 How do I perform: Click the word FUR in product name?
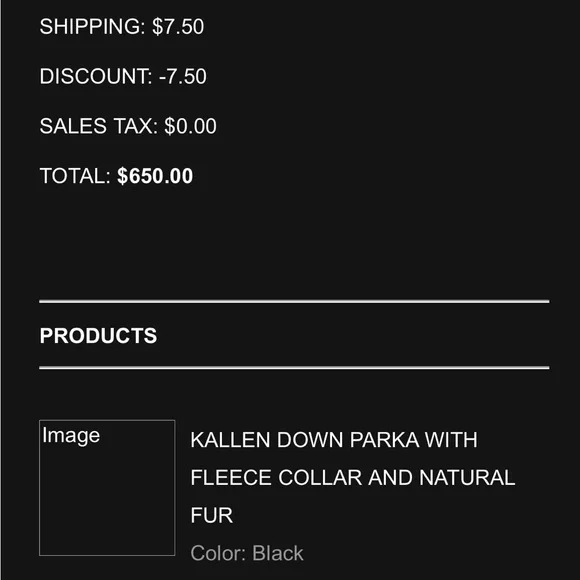click(x=212, y=515)
